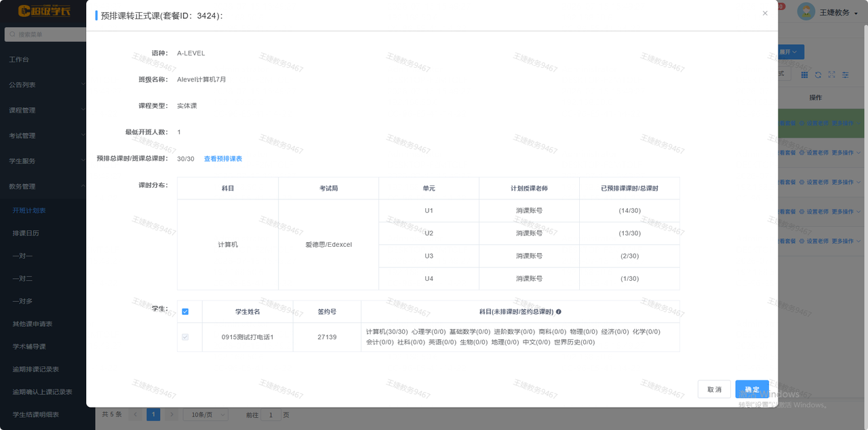The width and height of the screenshot is (868, 430).
Task: Click the 搜索菜单 search field
Action: pos(44,34)
